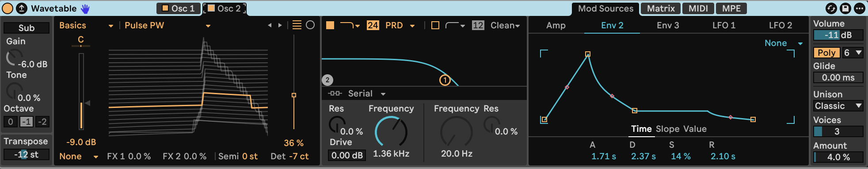Click the blue hand hot-swap icon
Viewport: 868px width, 169px height.
point(85,8)
